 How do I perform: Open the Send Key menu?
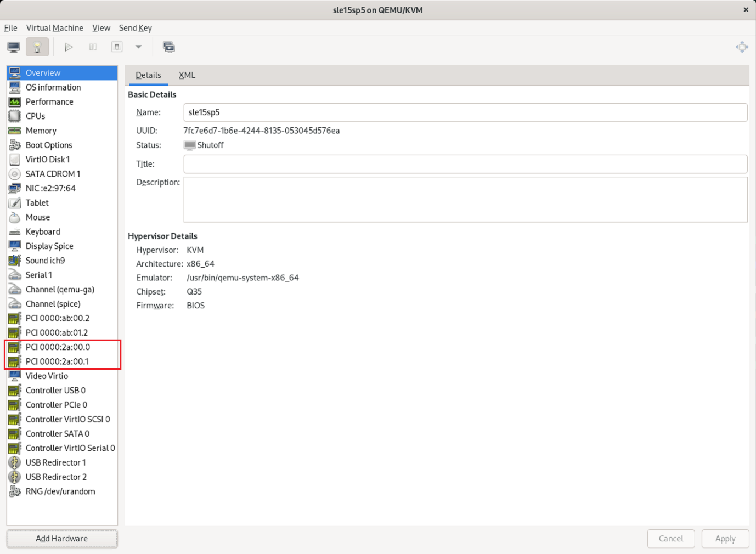click(135, 27)
